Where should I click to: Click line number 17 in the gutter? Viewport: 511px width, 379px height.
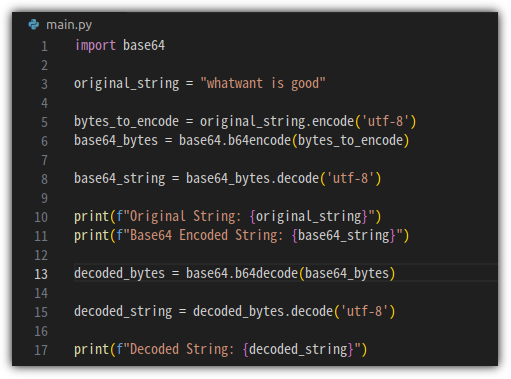coord(41,350)
